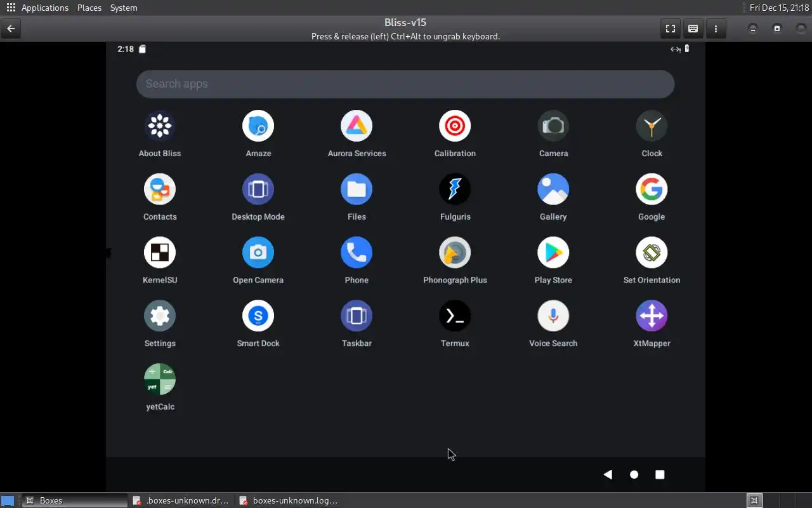Screen dimensions: 812x508
Task: Select the Boxes taskbar entry
Action: [x=75, y=500]
